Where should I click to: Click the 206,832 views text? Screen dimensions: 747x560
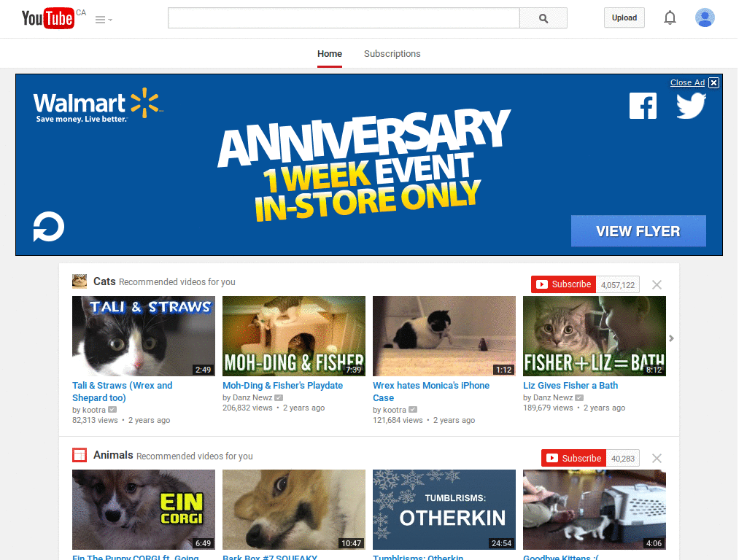pos(247,408)
